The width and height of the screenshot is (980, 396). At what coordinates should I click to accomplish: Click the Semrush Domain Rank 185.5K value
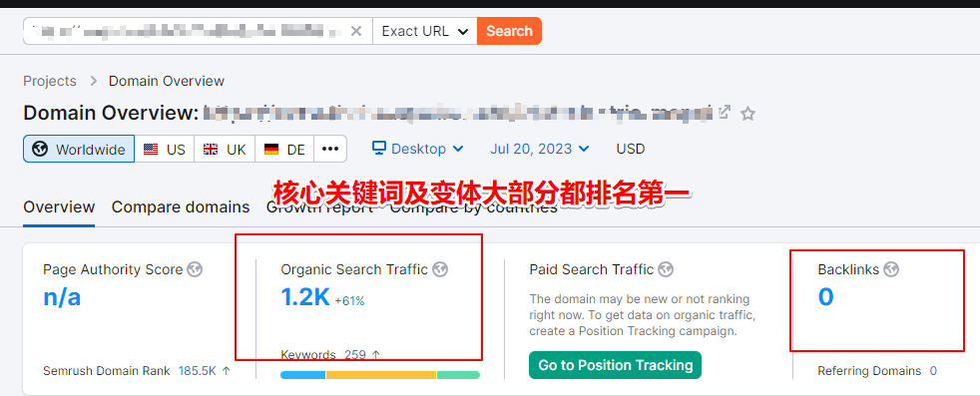click(197, 371)
